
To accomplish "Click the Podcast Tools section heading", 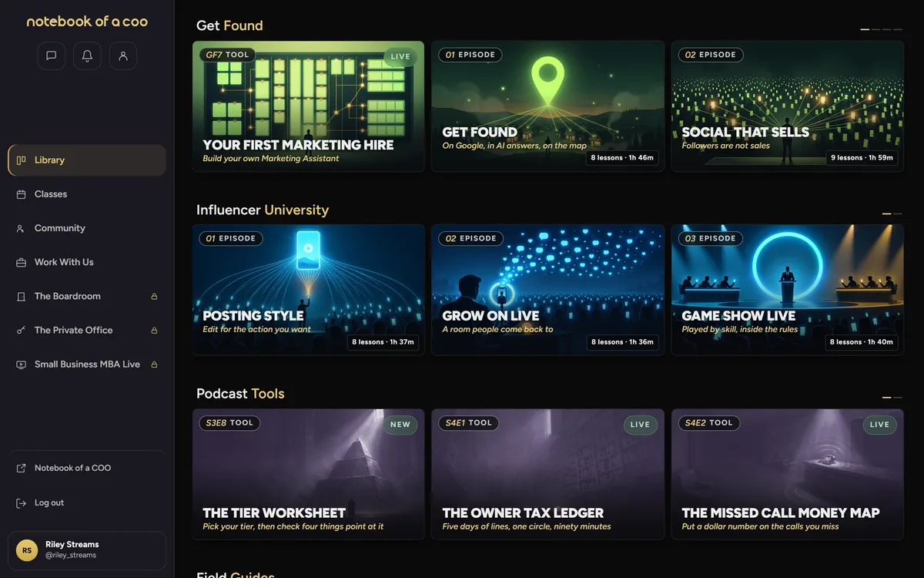I will coord(240,394).
